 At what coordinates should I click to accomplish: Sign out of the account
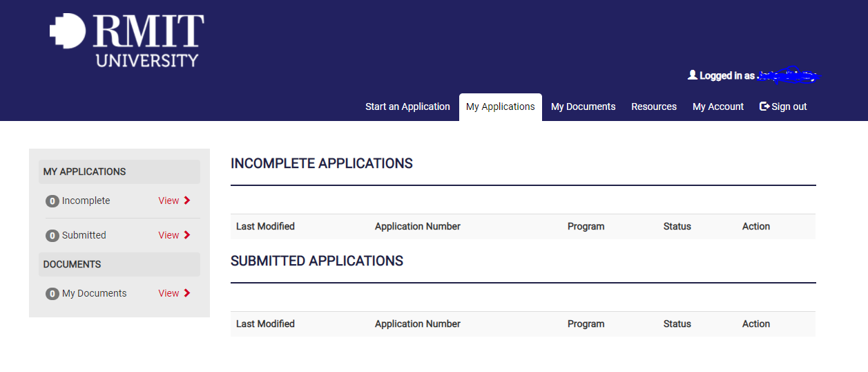coord(789,106)
